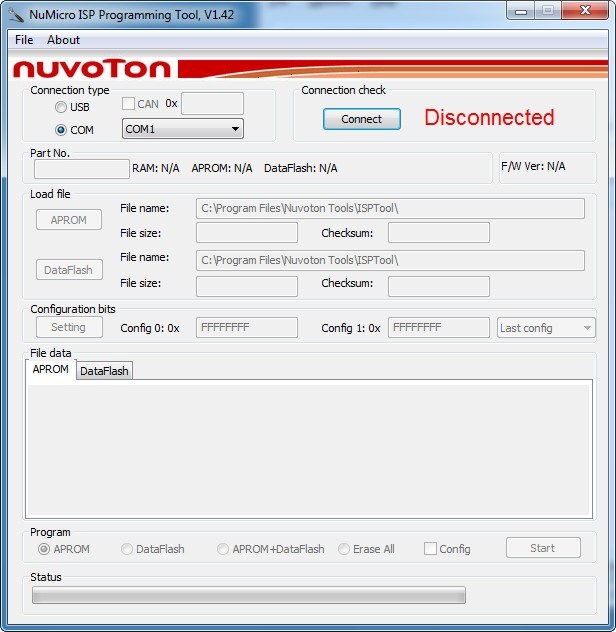616x632 pixels.
Task: Click the F/W Ver: N/A label
Action: tap(533, 166)
